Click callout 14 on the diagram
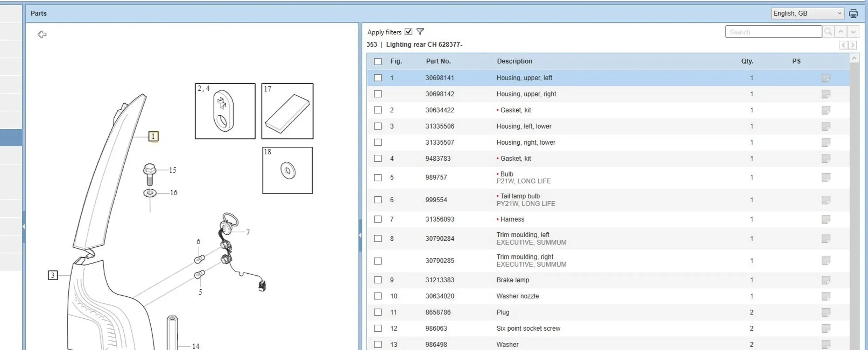Viewport: 868px width, 350px height. pos(196,346)
